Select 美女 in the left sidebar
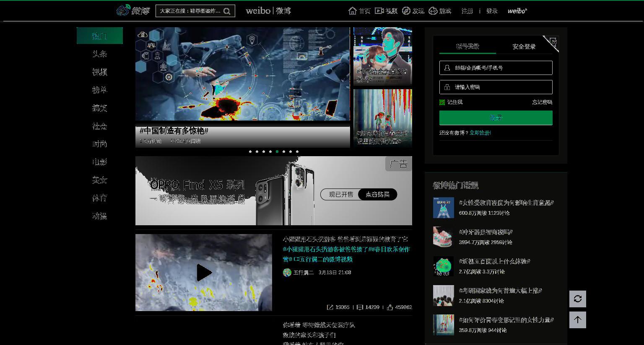The image size is (644, 345). (x=100, y=180)
